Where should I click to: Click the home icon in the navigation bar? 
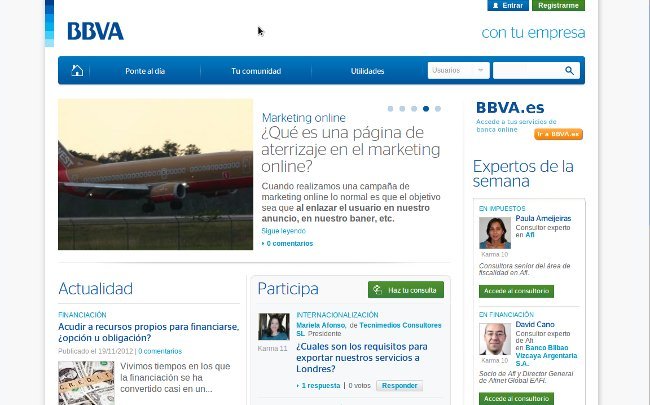tap(77, 71)
